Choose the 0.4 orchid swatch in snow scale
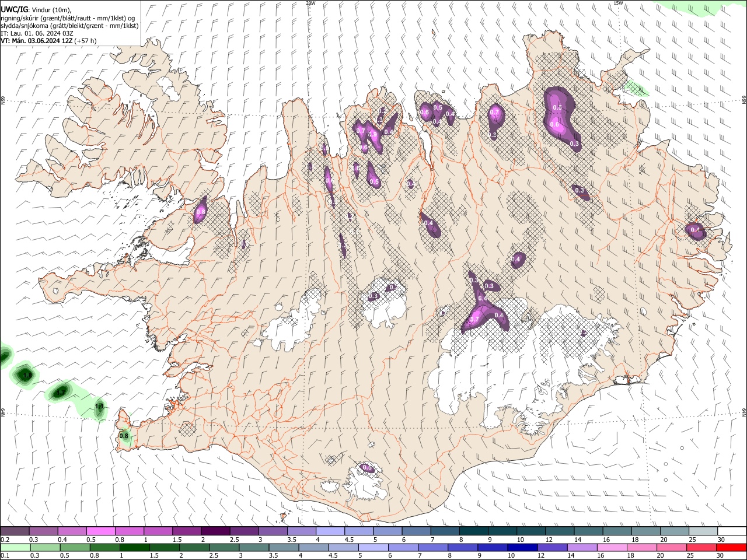The image size is (747, 560). point(72,531)
